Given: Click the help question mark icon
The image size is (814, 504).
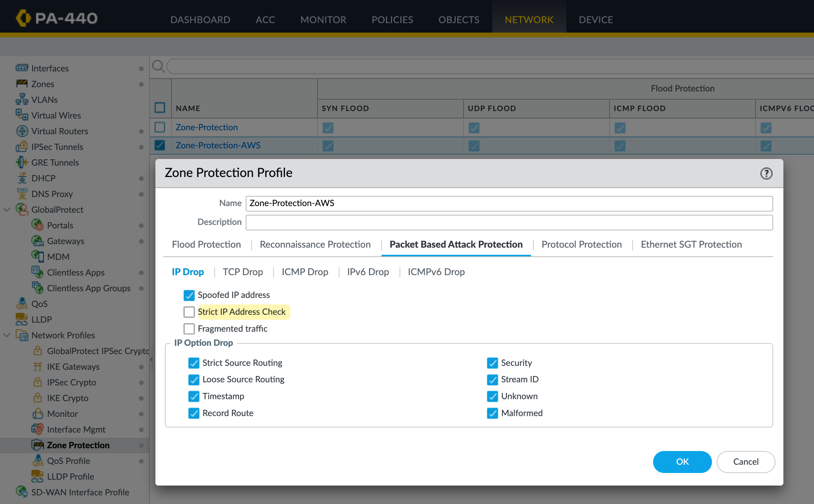Looking at the screenshot, I should pos(766,173).
